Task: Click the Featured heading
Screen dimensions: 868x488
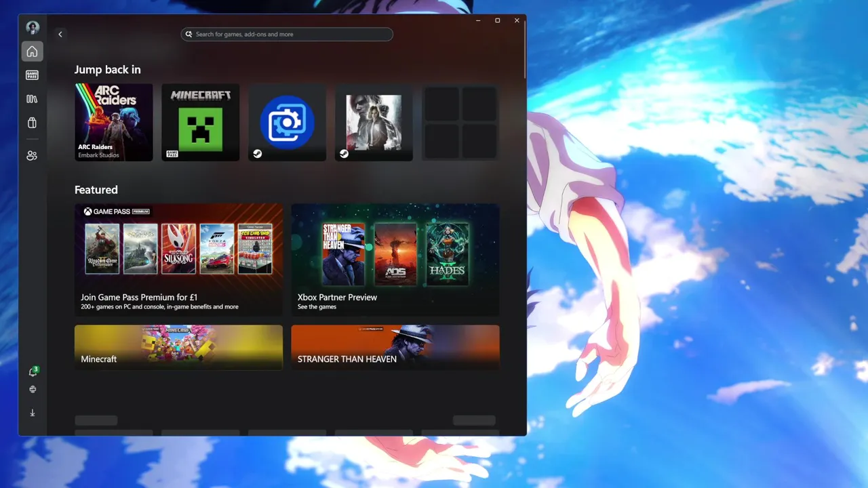Action: click(x=96, y=190)
